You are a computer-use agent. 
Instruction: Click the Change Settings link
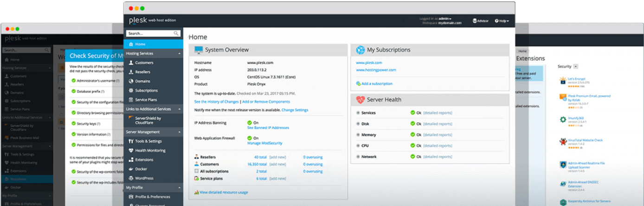(x=295, y=110)
